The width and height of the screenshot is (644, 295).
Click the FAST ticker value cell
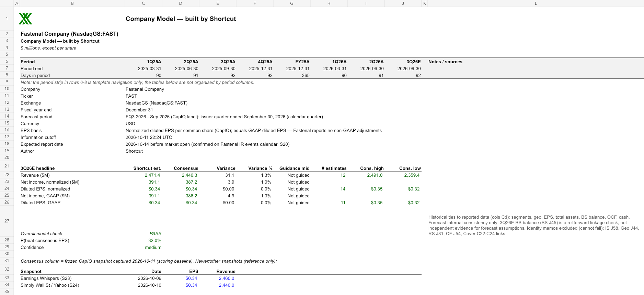pos(131,96)
